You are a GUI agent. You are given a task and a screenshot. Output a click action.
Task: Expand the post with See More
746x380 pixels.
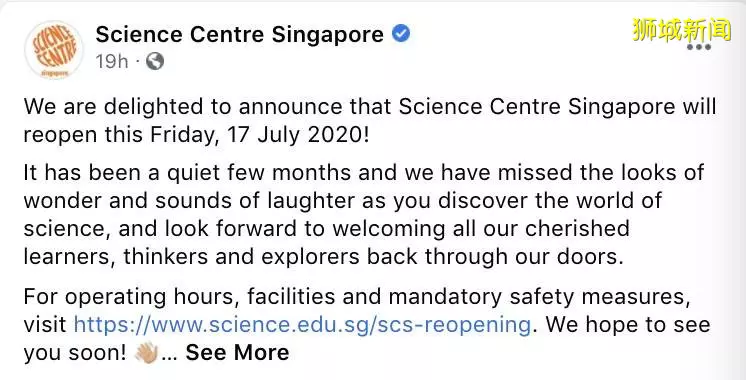[237, 352]
